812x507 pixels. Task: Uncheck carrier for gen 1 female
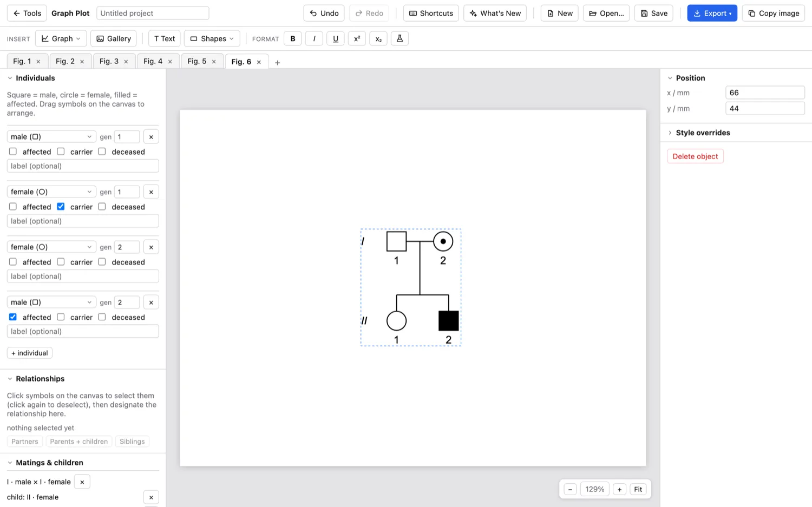pyautogui.click(x=61, y=207)
